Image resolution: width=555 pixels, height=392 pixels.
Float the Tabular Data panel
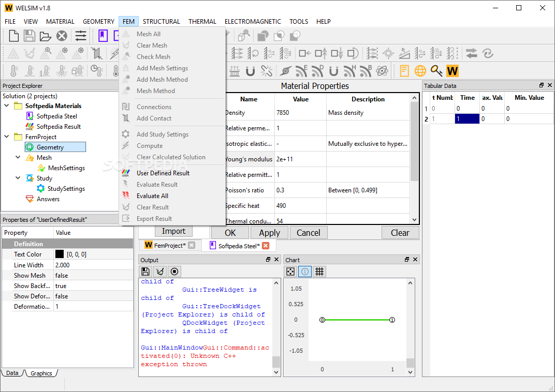click(x=542, y=85)
